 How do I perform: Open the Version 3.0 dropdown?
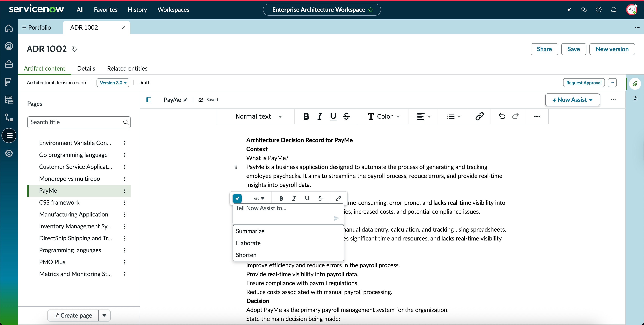coord(113,83)
